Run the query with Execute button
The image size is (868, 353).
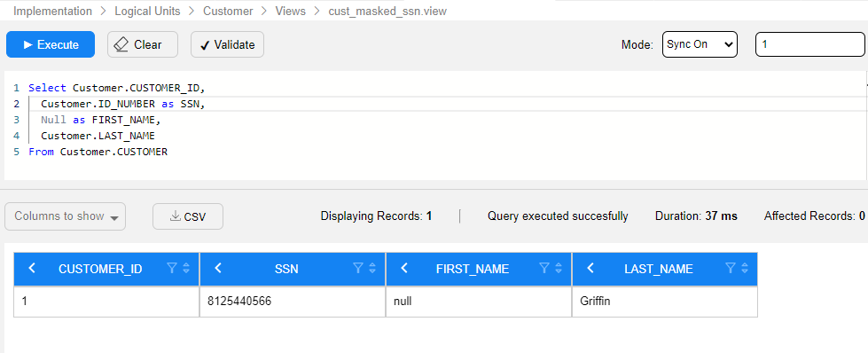coord(51,44)
